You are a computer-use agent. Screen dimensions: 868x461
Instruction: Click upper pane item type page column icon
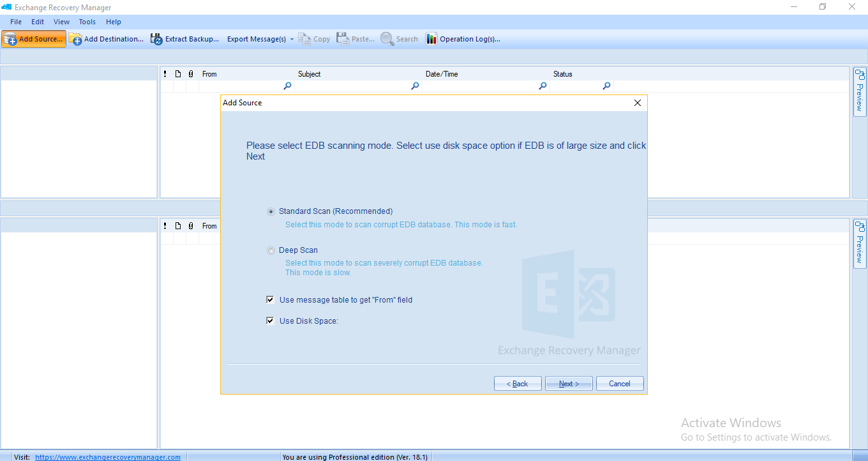point(178,74)
